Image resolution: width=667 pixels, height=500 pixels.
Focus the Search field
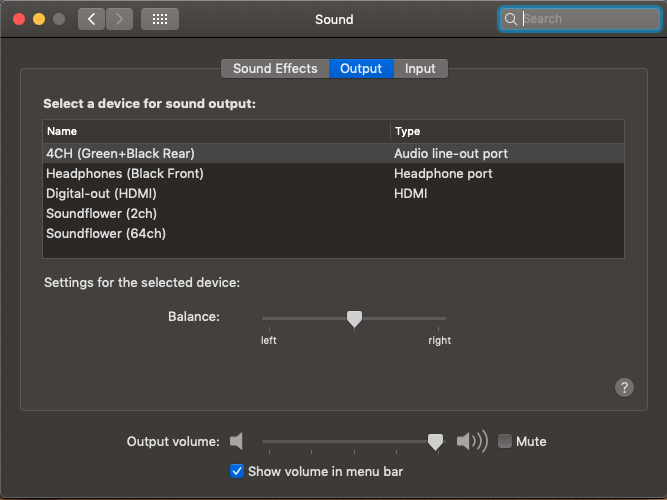580,19
